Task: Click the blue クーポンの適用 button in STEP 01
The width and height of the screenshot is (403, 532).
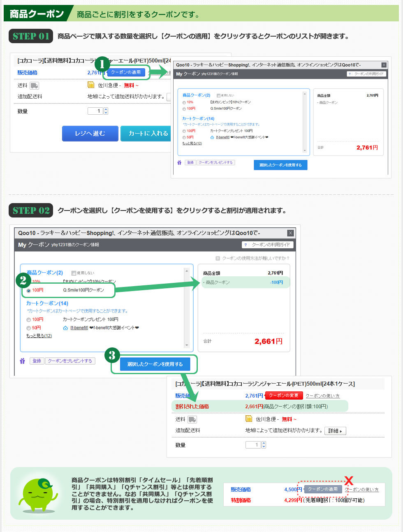Action: pos(126,72)
